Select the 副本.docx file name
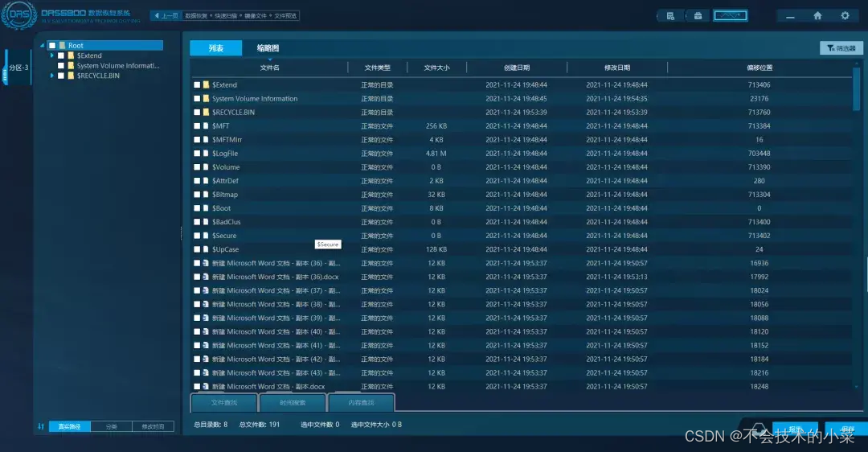Viewport: 868px width, 452px height. 268,387
